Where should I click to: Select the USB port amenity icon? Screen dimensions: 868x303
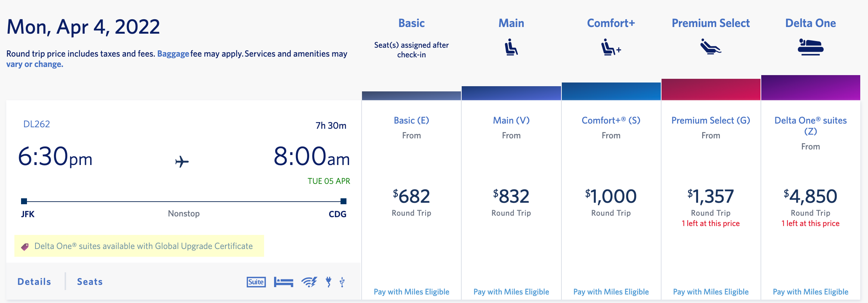(x=343, y=282)
